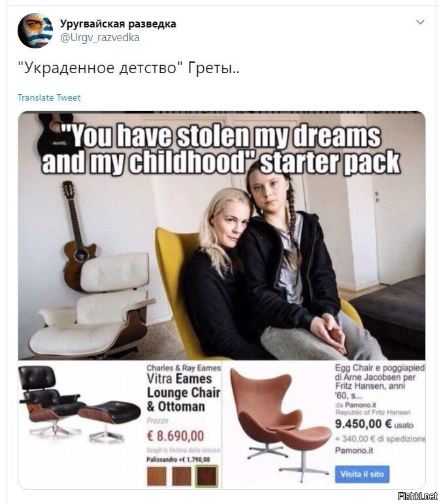Click the Egg Chair e poggiapiedi listing title
Image resolution: width=441 pixels, height=504 pixels.
(x=380, y=381)
